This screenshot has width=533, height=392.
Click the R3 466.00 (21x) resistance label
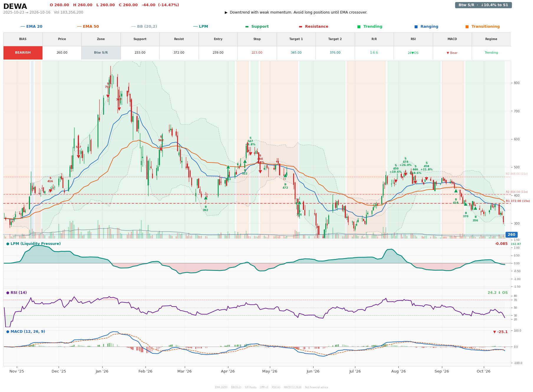[x=517, y=174]
